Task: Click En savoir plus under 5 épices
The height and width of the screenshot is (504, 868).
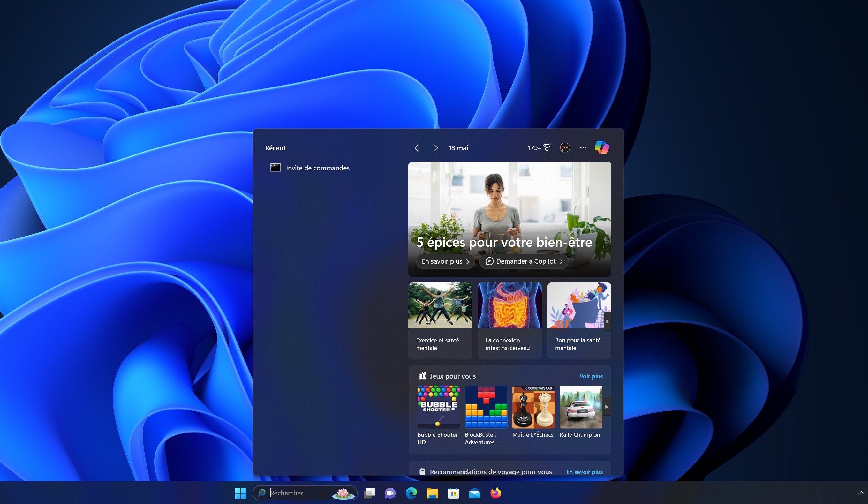Action: pos(445,261)
